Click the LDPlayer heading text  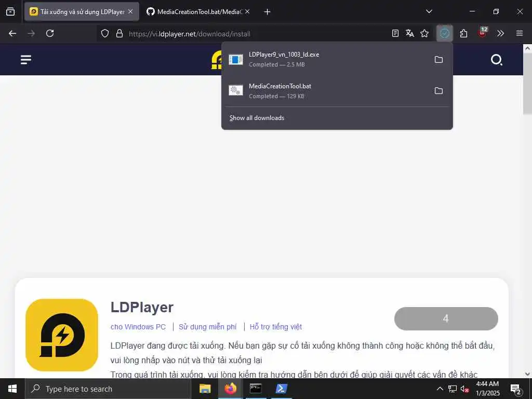[142, 308]
